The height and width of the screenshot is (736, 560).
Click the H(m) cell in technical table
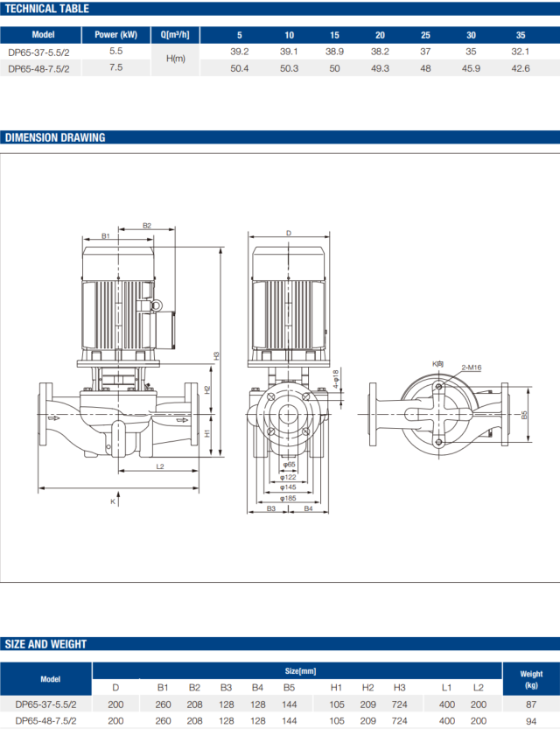click(175, 59)
